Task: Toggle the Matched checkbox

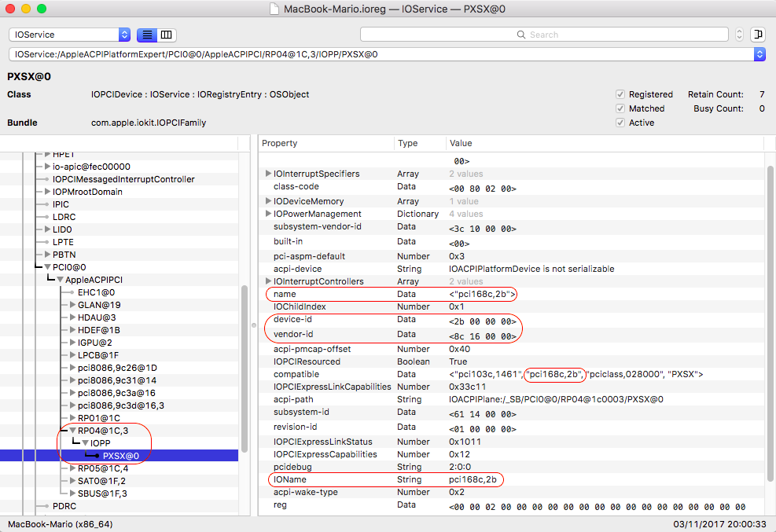Action: tap(620, 108)
